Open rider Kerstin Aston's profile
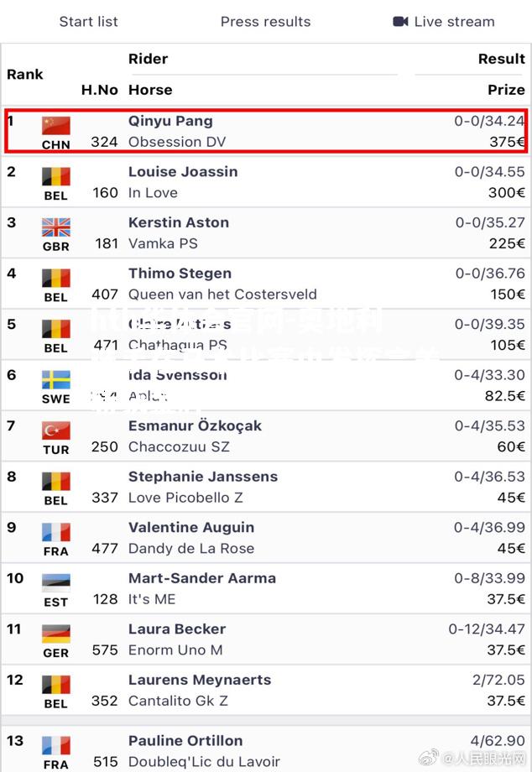 [x=179, y=222]
